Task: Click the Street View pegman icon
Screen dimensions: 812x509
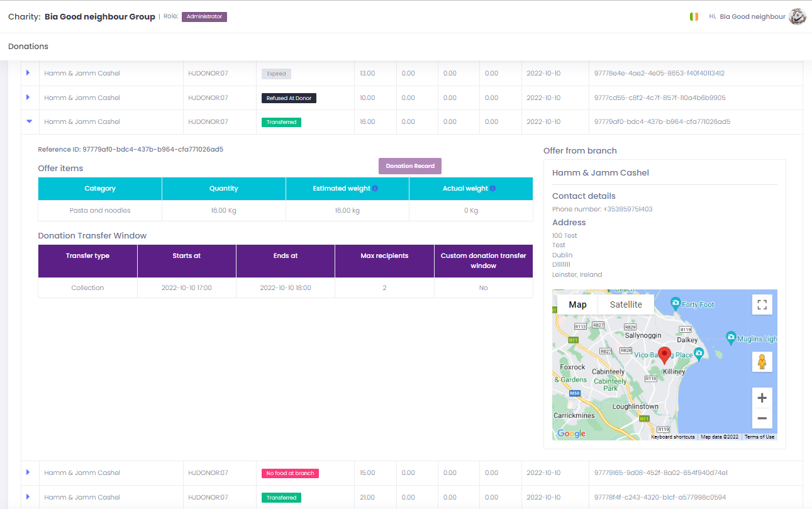Action: 762,362
